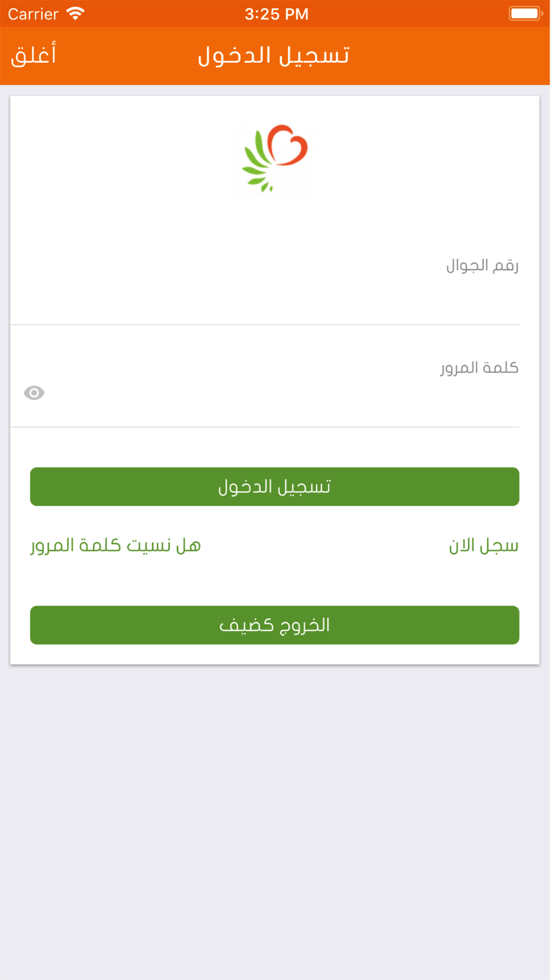Screen dimensions: 551x980
Task: Tap the 3:25 PM clock
Action: point(277,14)
